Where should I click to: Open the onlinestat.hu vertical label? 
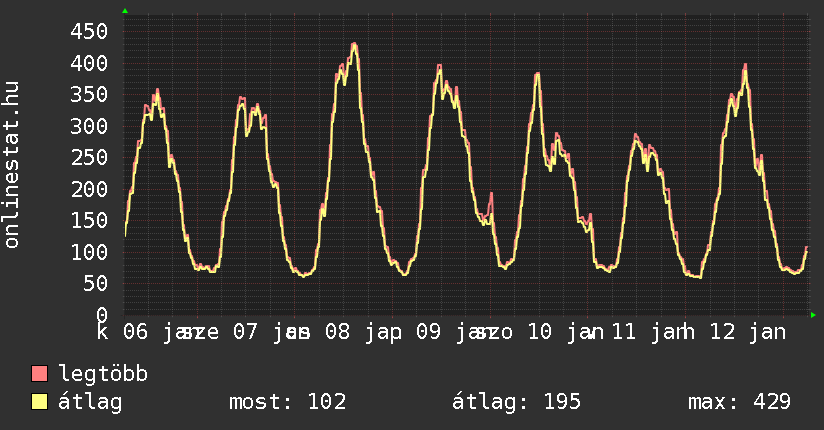point(12,166)
